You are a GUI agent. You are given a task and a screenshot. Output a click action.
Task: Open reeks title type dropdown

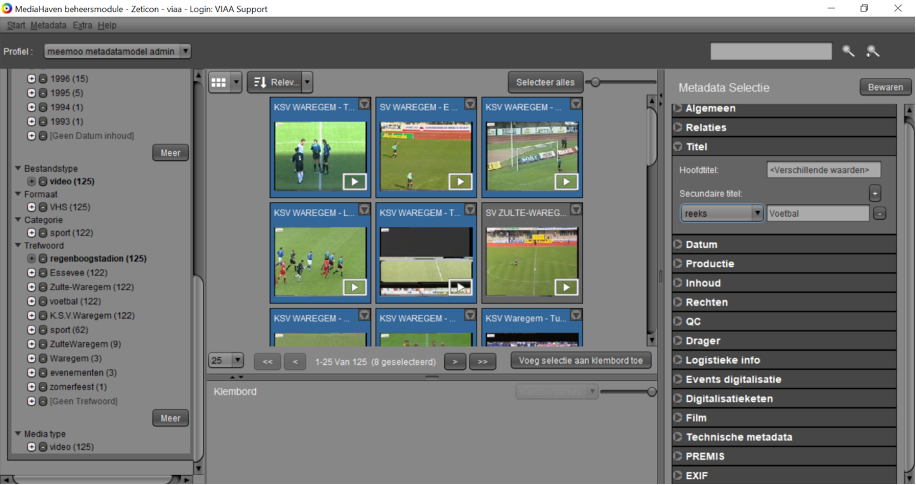tap(722, 213)
